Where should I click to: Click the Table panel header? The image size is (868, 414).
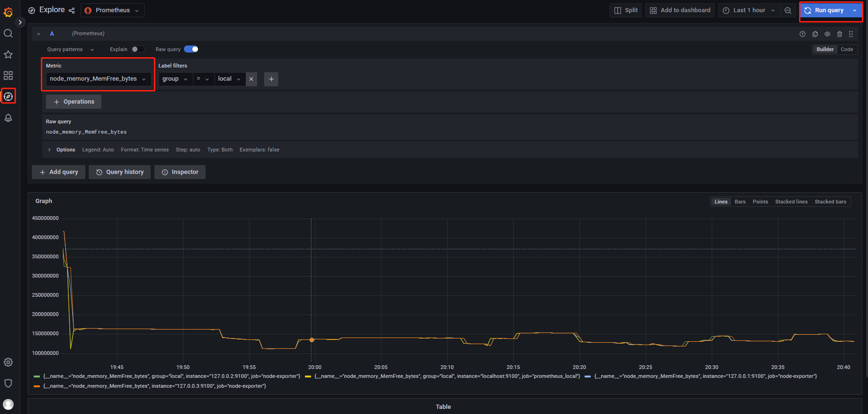443,407
